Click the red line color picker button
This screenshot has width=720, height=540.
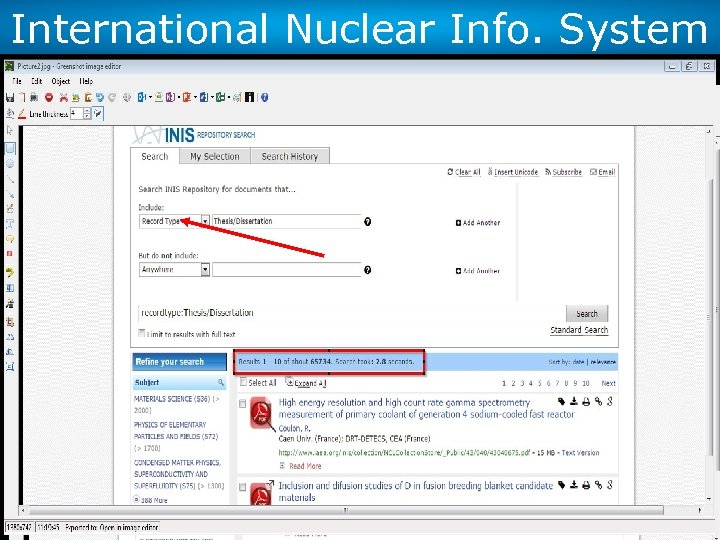(x=22, y=114)
